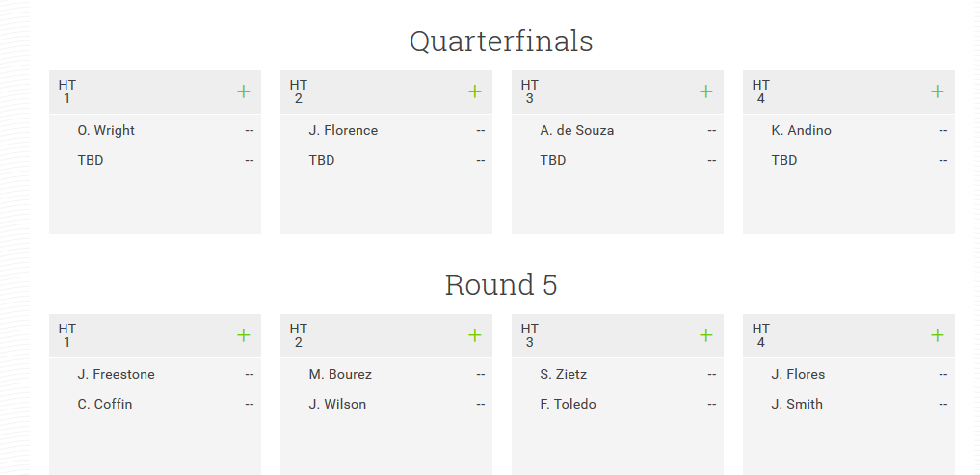This screenshot has height=475, width=980.
Task: Select F. Toledo in Round 5
Action: [x=568, y=405]
